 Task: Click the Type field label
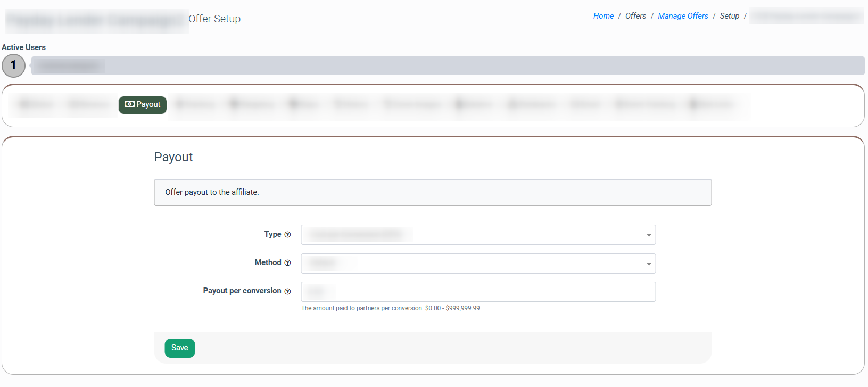[272, 234]
